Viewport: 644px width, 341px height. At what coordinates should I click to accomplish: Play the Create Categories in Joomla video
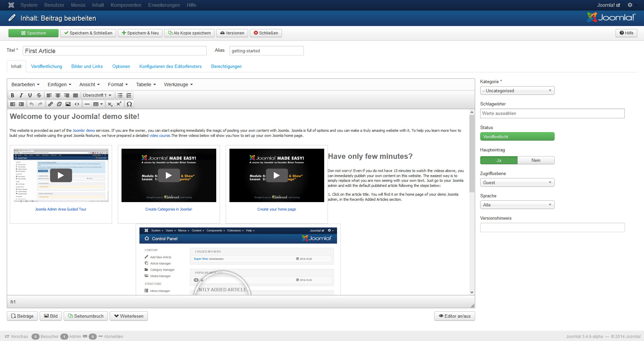(x=169, y=175)
